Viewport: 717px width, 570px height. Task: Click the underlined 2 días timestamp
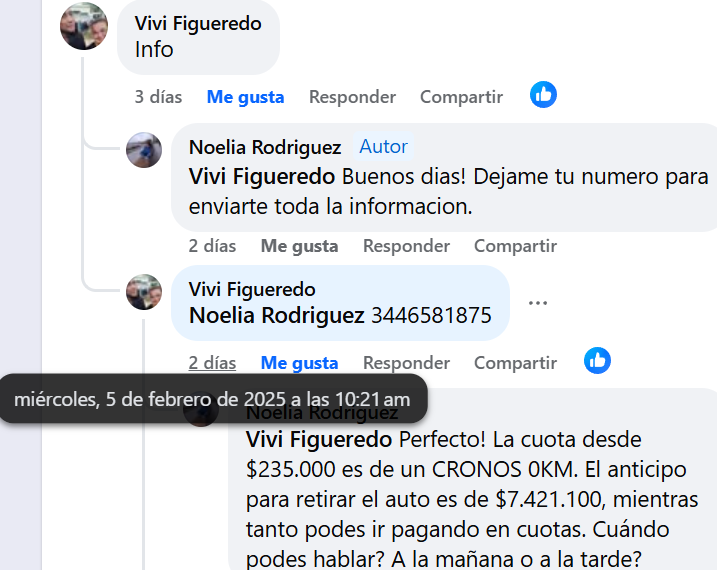212,363
